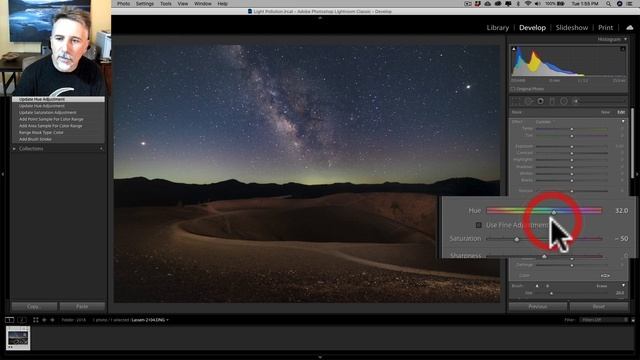This screenshot has height=360, width=640.
Task: Switch to the Print module
Action: point(605,27)
